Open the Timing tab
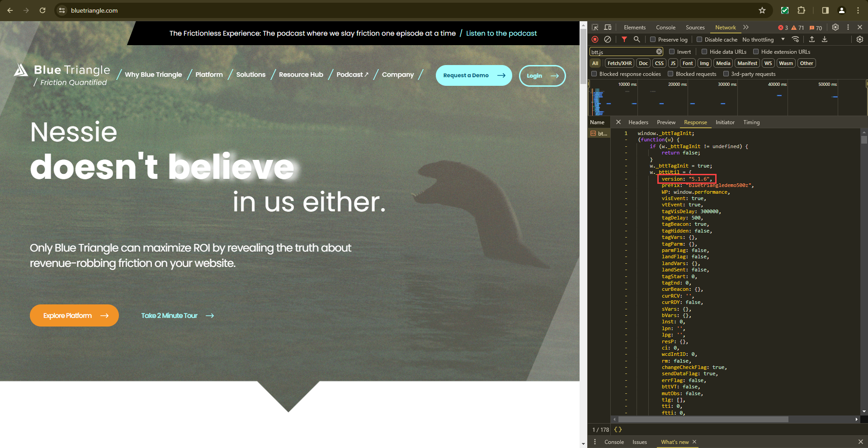The height and width of the screenshot is (448, 868). [x=751, y=122]
